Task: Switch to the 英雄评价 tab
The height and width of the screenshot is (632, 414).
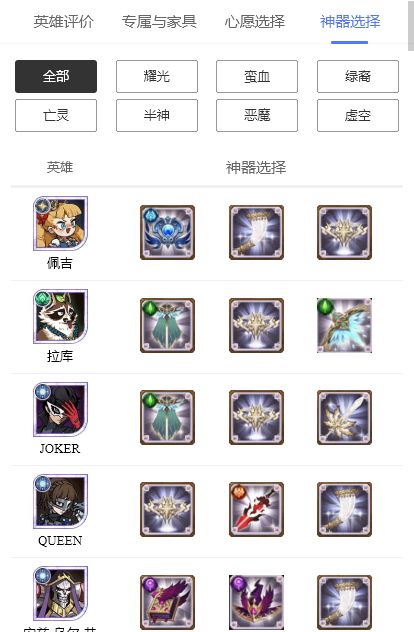Action: [64, 21]
